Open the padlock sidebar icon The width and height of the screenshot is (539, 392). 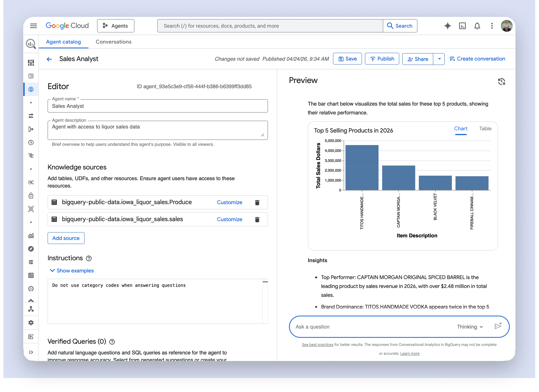click(x=31, y=195)
